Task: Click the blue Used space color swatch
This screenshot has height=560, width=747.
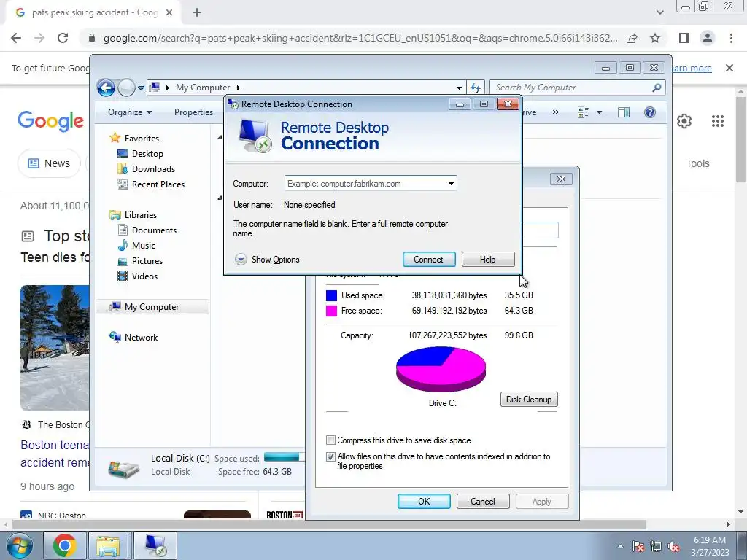Action: (332, 296)
